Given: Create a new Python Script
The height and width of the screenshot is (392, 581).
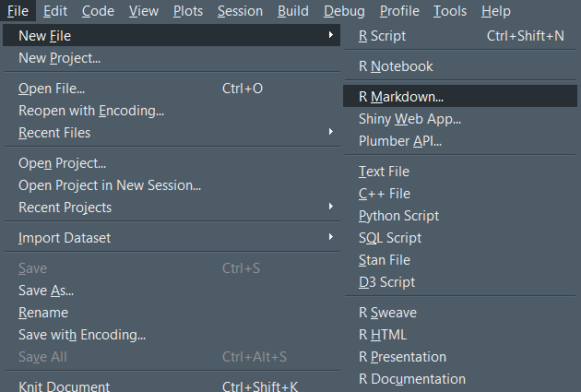Looking at the screenshot, I should point(460,216).
